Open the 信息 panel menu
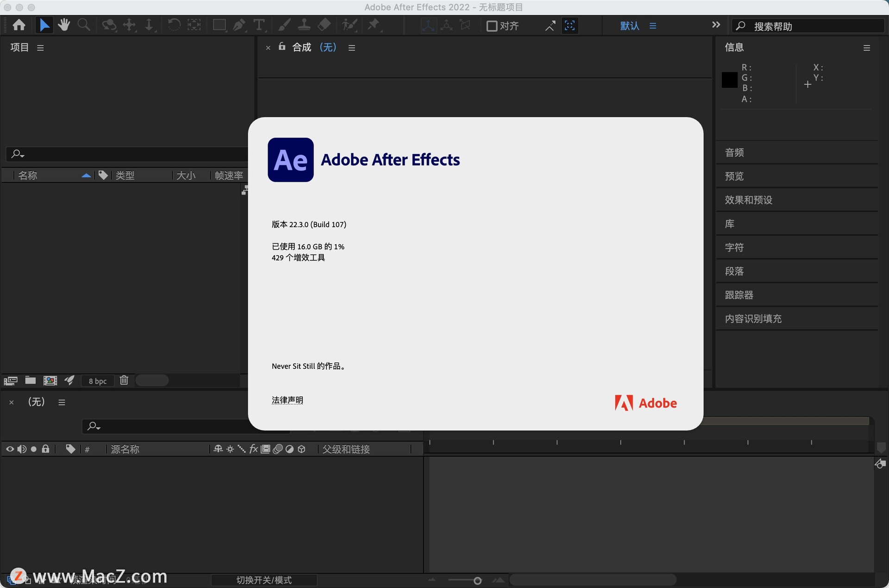889x588 pixels. click(x=867, y=48)
